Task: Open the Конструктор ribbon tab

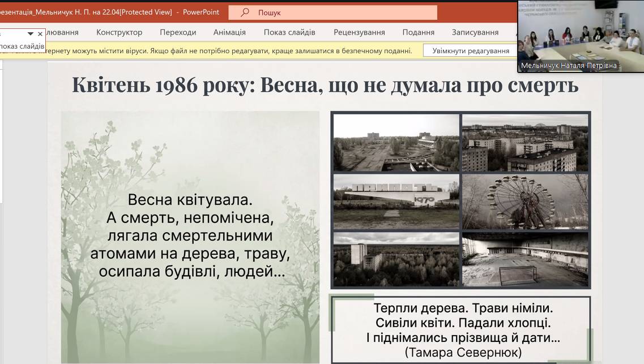Action: [x=119, y=32]
